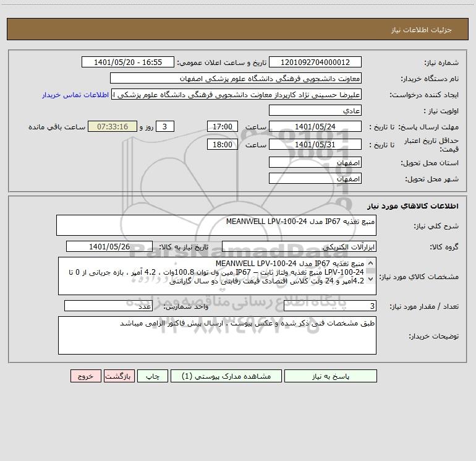The height and width of the screenshot is (461, 476).
Task: Click the اولویت نیاز field عادی
Action: click(315, 111)
